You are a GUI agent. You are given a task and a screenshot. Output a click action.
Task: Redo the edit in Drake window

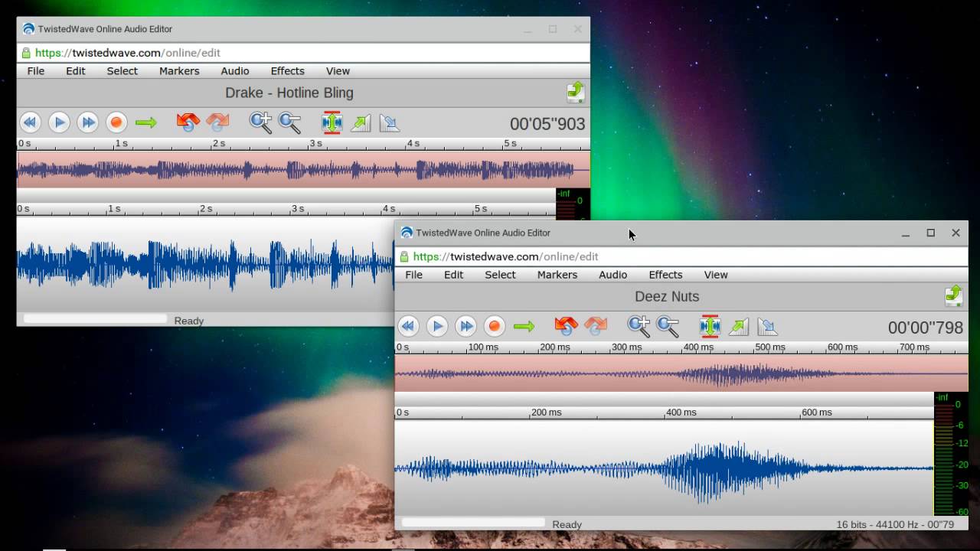click(x=217, y=122)
